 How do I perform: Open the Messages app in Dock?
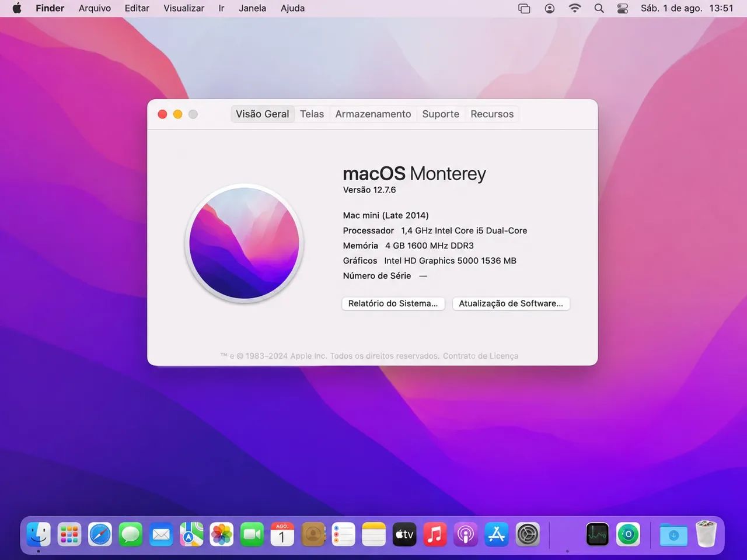coord(131,534)
